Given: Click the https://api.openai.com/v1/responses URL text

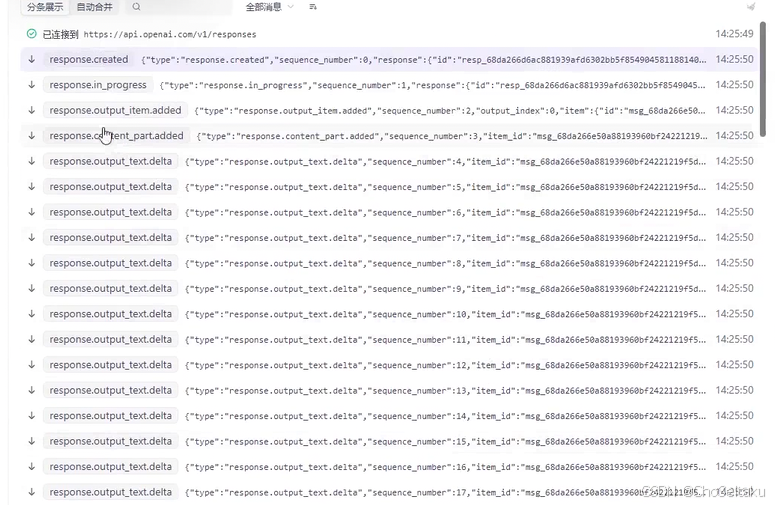Looking at the screenshot, I should point(170,35).
